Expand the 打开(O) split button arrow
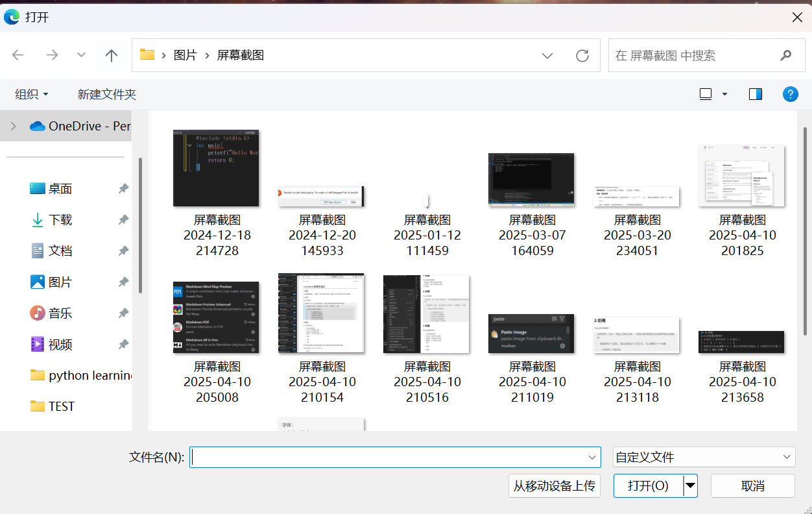The image size is (812, 514). (689, 485)
